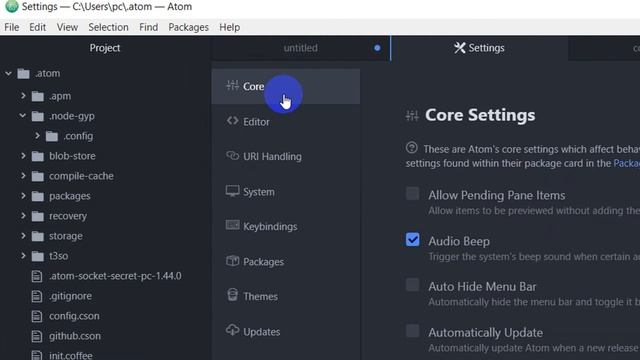
Task: Open the Keybindings settings section
Action: pyautogui.click(x=286, y=227)
